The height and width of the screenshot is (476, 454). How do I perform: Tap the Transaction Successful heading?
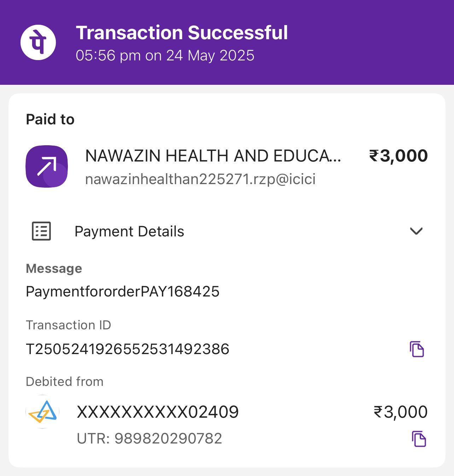182,33
